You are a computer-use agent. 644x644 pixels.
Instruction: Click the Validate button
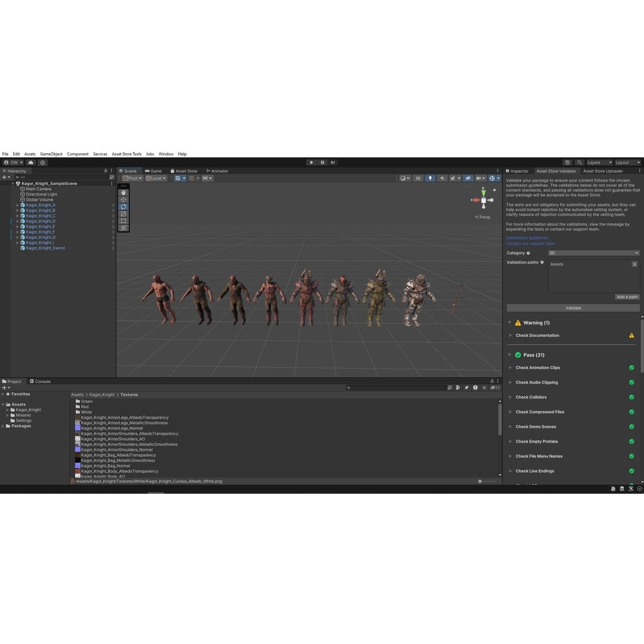click(x=573, y=308)
